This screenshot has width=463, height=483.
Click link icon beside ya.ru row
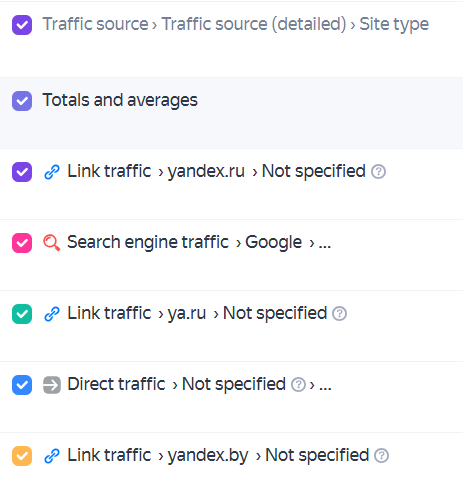[x=52, y=314]
